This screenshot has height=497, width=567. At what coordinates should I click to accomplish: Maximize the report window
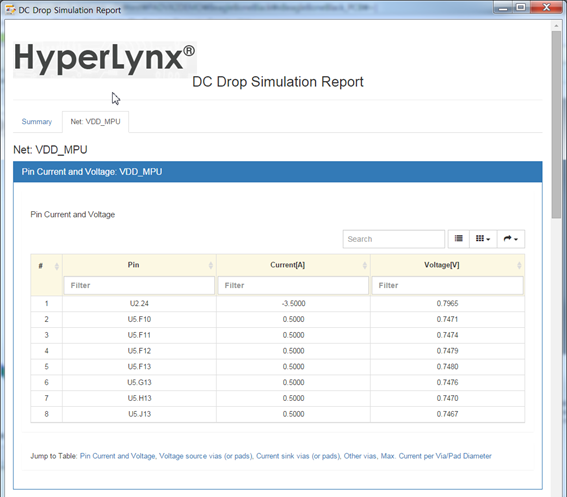pos(521,8)
